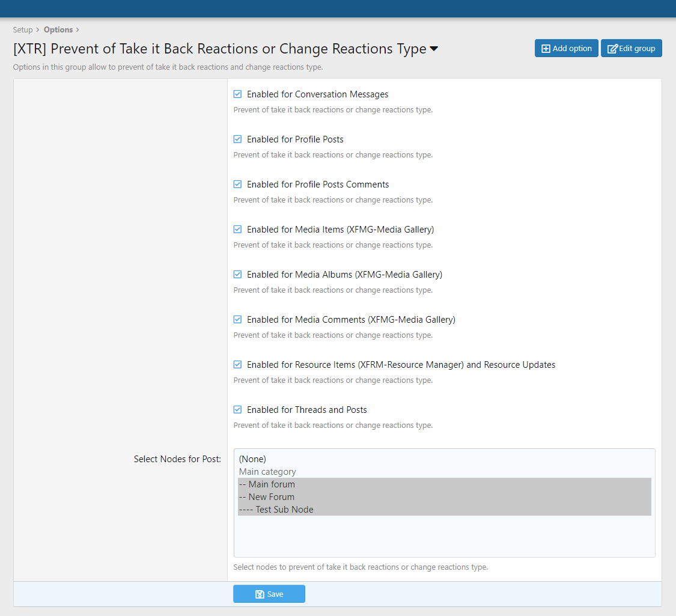This screenshot has height=616, width=676.
Task: Uncheck Enabled for Media Albums option
Action: 237,274
